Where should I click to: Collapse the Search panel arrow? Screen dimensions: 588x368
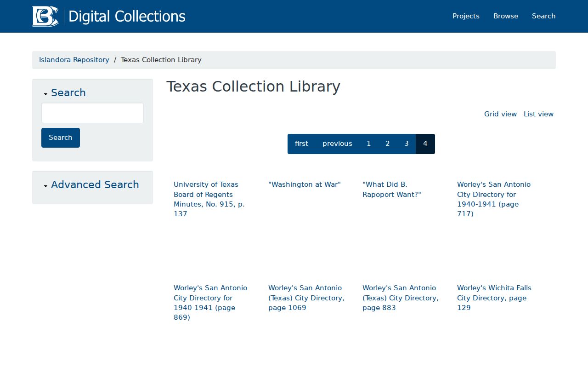(x=46, y=94)
